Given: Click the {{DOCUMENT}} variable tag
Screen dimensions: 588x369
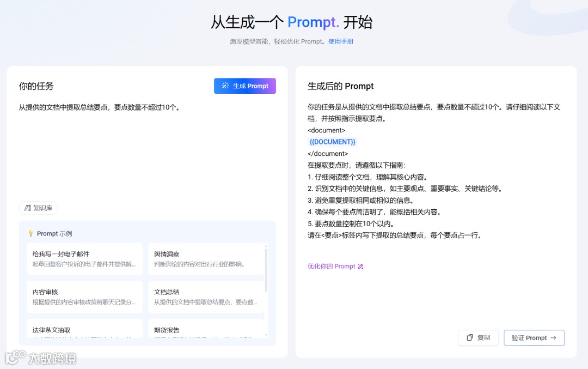Looking at the screenshot, I should tap(332, 142).
